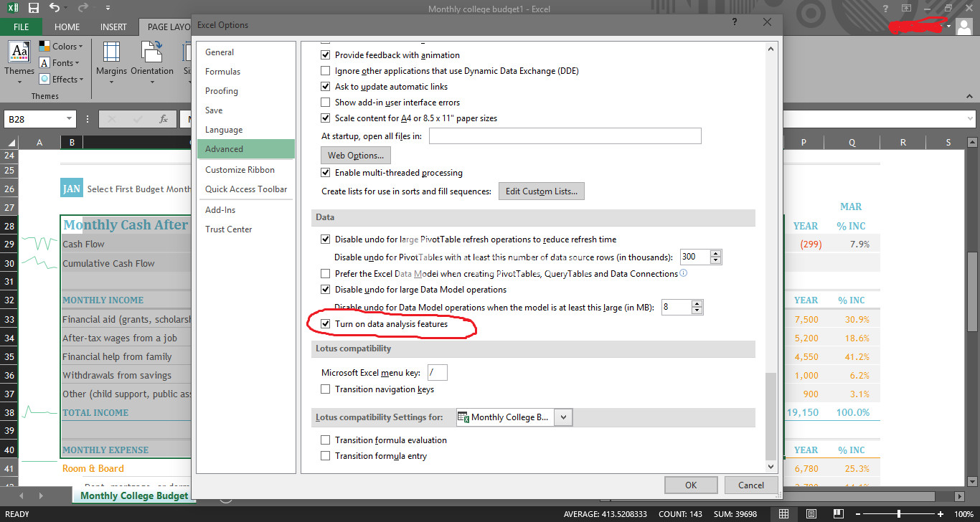Click the formula bar enter checkmark icon

(x=136, y=119)
